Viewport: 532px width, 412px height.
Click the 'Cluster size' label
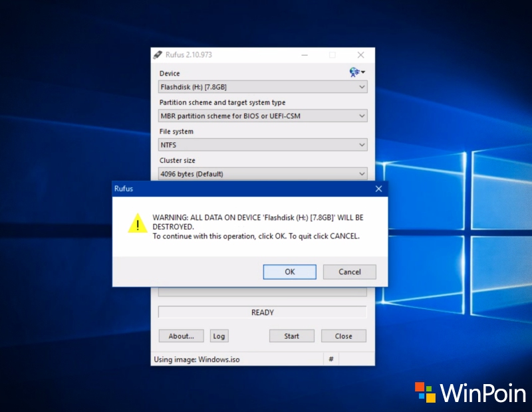tap(177, 160)
